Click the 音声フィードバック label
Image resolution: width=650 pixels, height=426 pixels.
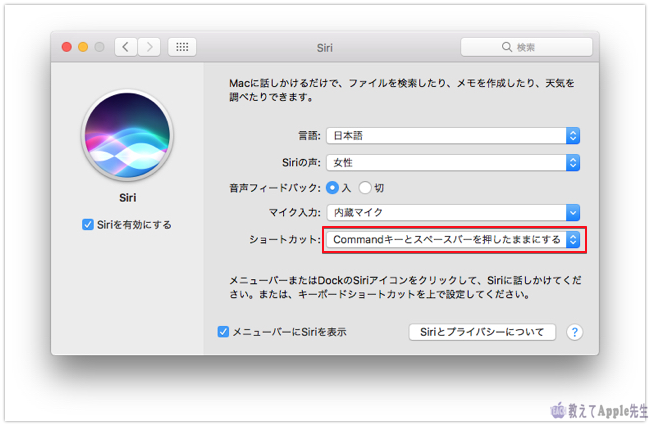click(275, 188)
